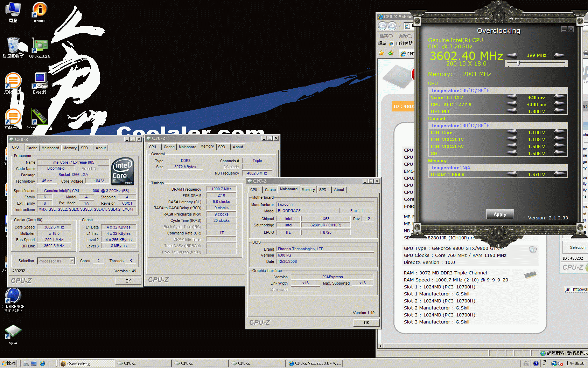Open the browser navigation history dropdown arrow
Screen dimensions: 588x368
400,26
